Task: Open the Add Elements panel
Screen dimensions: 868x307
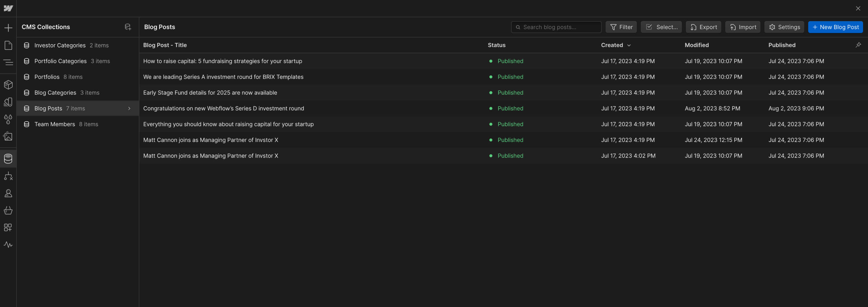Action: (8, 28)
